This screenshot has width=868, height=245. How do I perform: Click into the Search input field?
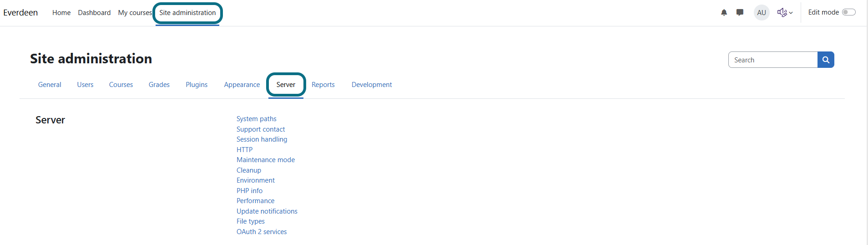tap(773, 60)
